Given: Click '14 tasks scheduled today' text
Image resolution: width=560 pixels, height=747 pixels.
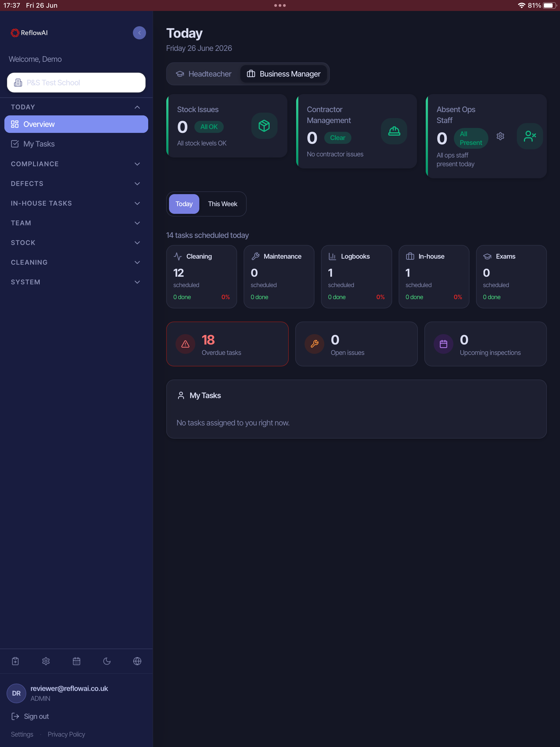Looking at the screenshot, I should [x=207, y=235].
